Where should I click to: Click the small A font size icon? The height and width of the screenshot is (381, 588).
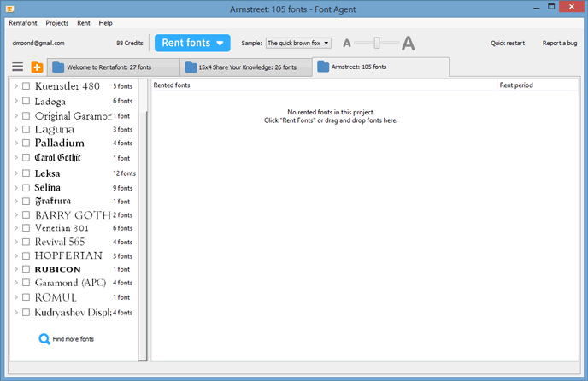coord(347,44)
